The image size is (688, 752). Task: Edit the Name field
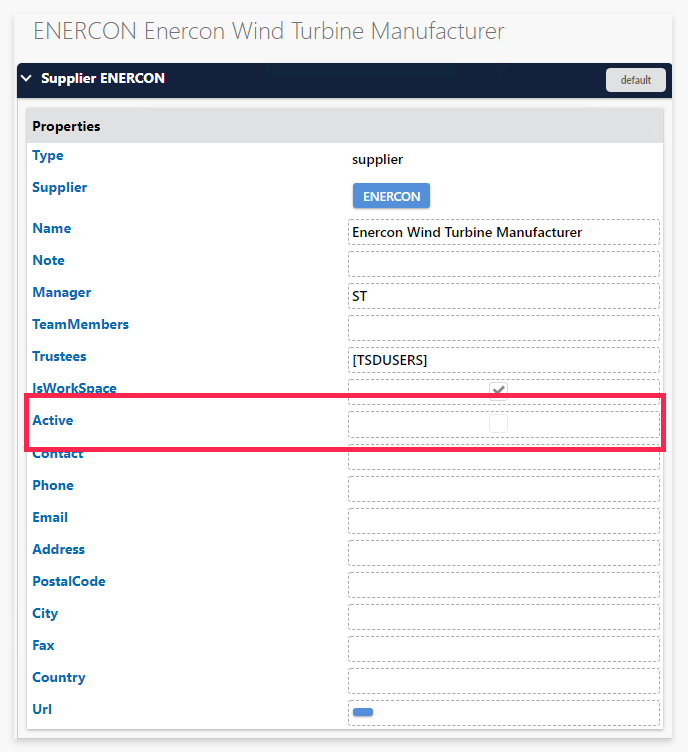pyautogui.click(x=504, y=232)
